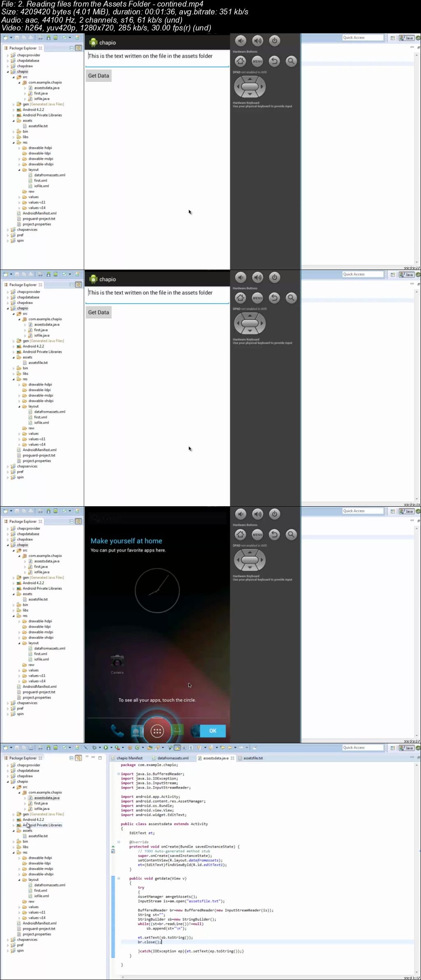The width and height of the screenshot is (421, 980).
Task: Open the assetsfile.txt editor tab
Action: click(x=250, y=758)
